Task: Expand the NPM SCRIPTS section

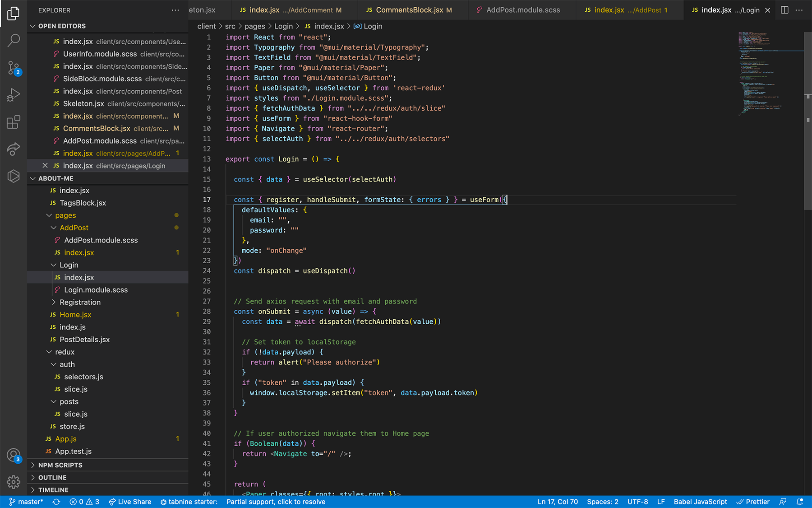Action: click(108, 465)
